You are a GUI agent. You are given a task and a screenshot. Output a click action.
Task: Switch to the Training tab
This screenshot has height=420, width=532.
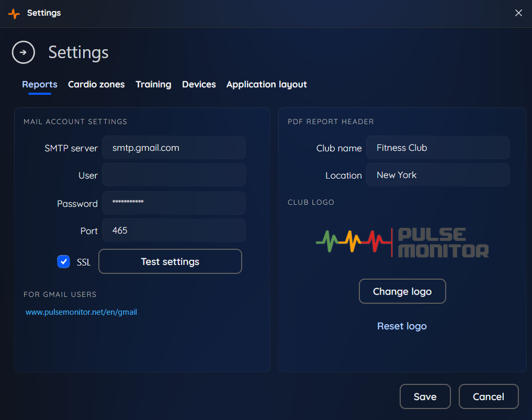[153, 84]
